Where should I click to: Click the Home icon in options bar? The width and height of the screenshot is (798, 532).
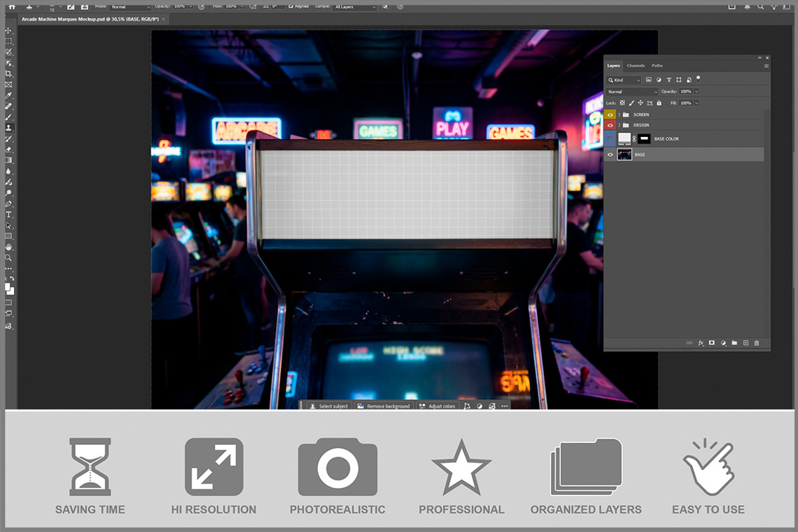coord(11,5)
